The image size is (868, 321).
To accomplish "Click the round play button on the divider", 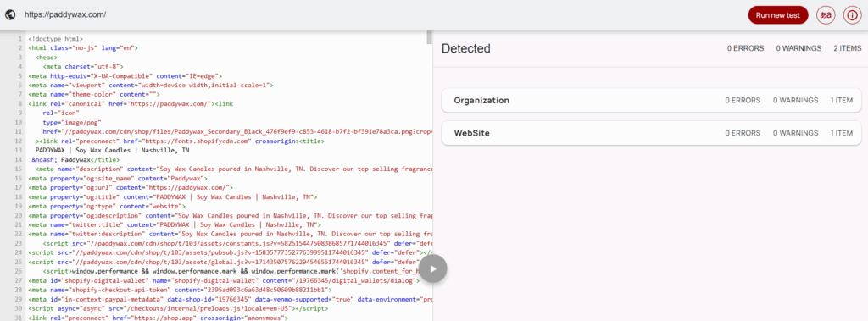I will coord(433,269).
